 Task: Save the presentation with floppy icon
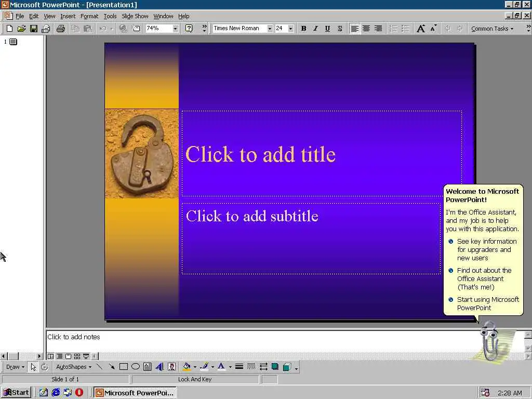pyautogui.click(x=33, y=29)
